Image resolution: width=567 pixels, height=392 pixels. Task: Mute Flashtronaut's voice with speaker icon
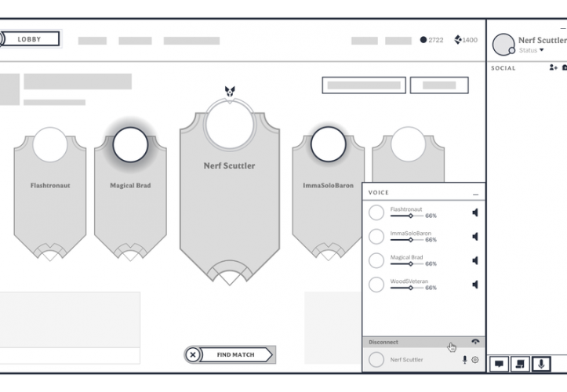[474, 212]
